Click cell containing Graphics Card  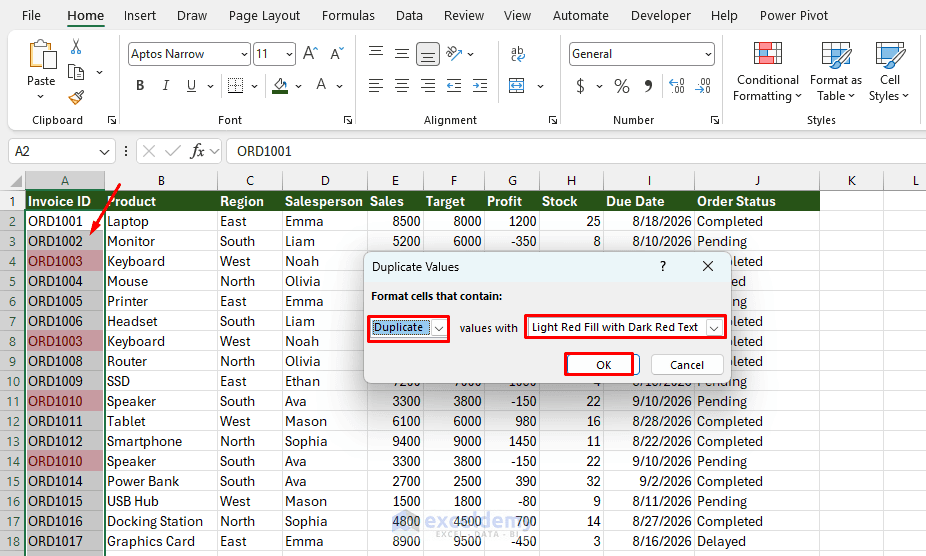tap(161, 541)
